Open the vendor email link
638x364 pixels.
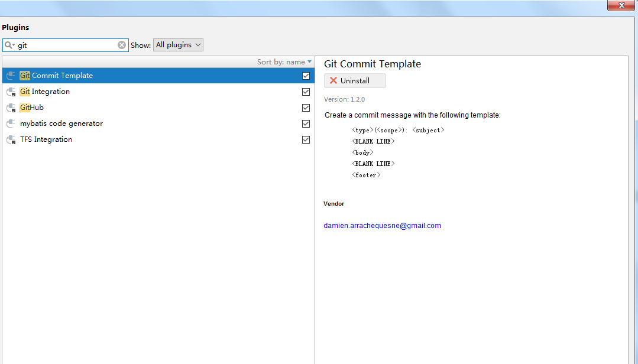click(x=382, y=226)
